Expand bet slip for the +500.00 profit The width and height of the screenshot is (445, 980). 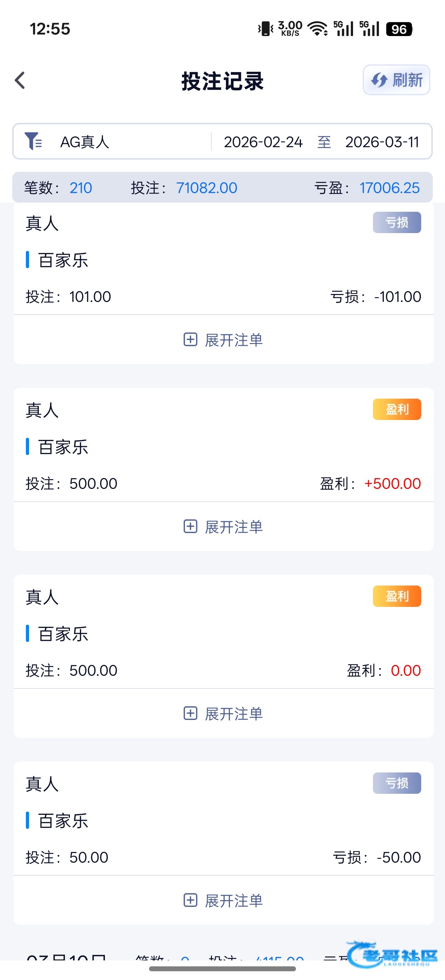click(233, 527)
